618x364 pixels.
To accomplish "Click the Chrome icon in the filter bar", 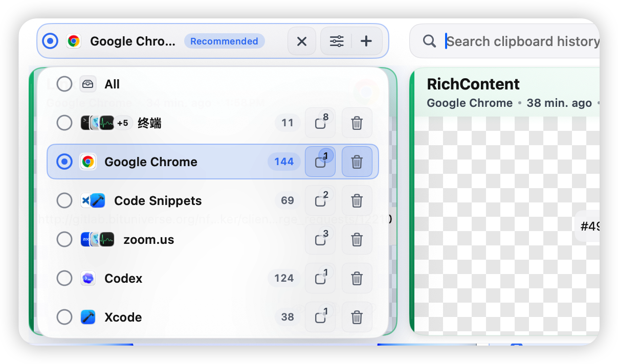I will (74, 41).
